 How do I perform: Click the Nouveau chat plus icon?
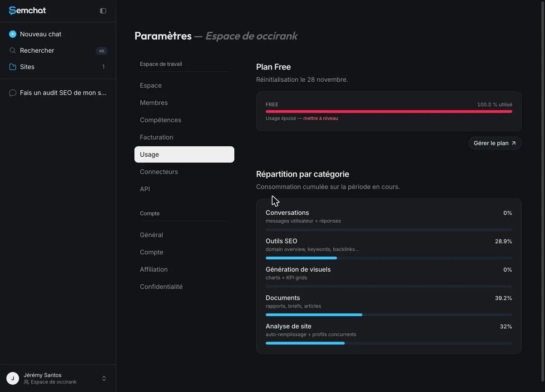pos(13,34)
